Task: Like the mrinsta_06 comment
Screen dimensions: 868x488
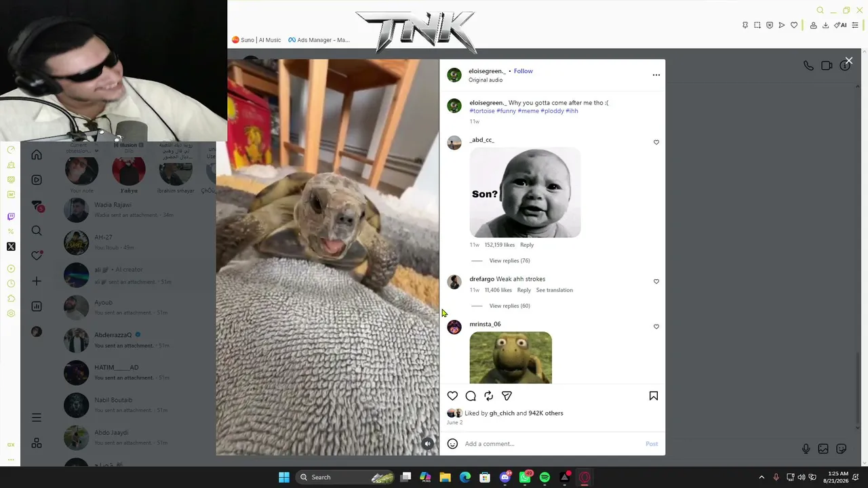Action: click(x=656, y=327)
